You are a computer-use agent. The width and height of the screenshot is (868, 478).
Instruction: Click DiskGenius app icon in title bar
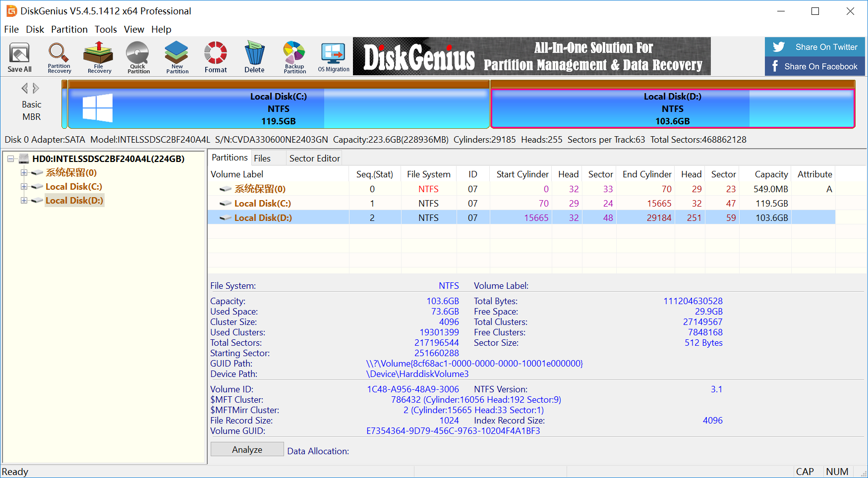click(11, 11)
